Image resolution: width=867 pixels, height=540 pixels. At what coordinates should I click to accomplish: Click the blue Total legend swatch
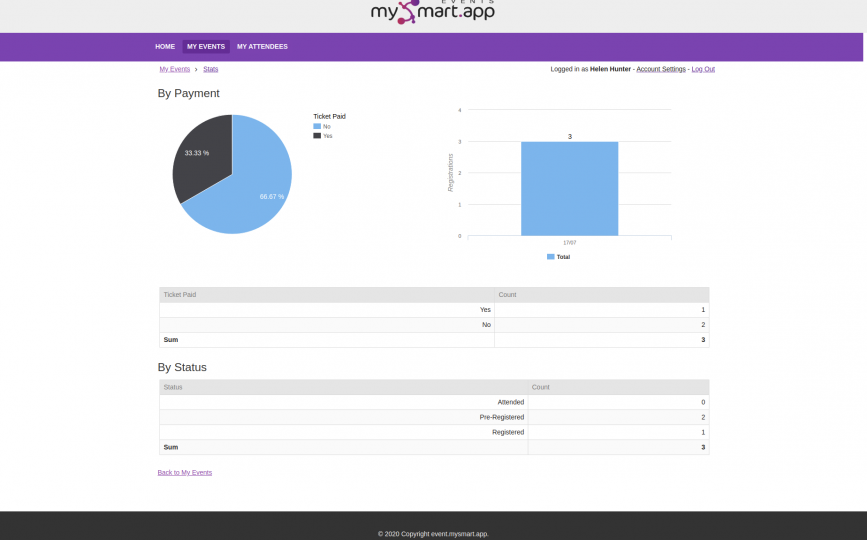550,257
